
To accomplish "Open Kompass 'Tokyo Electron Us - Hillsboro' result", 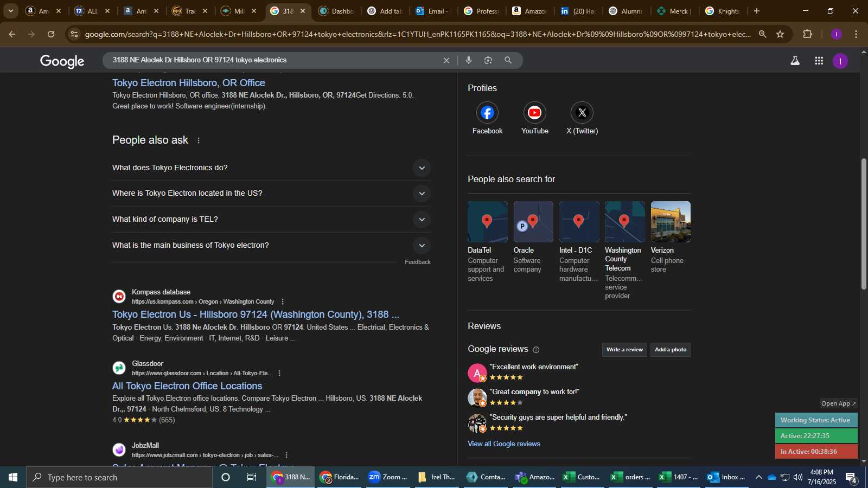I will [256, 314].
